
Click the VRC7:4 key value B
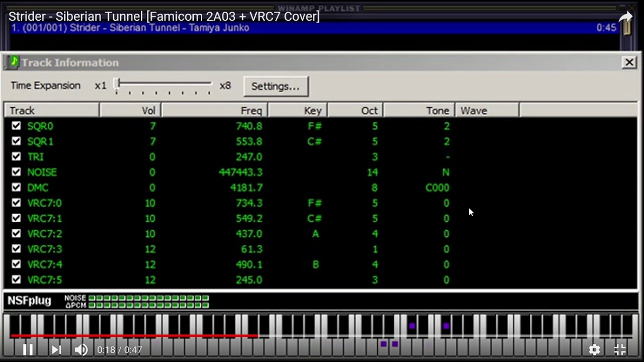(x=315, y=264)
